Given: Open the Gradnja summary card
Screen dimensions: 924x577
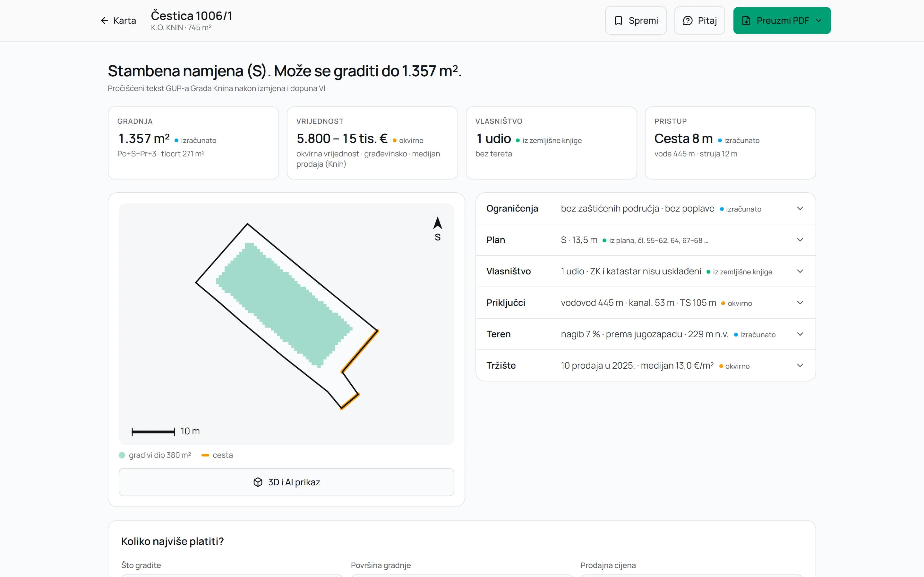Looking at the screenshot, I should point(193,143).
